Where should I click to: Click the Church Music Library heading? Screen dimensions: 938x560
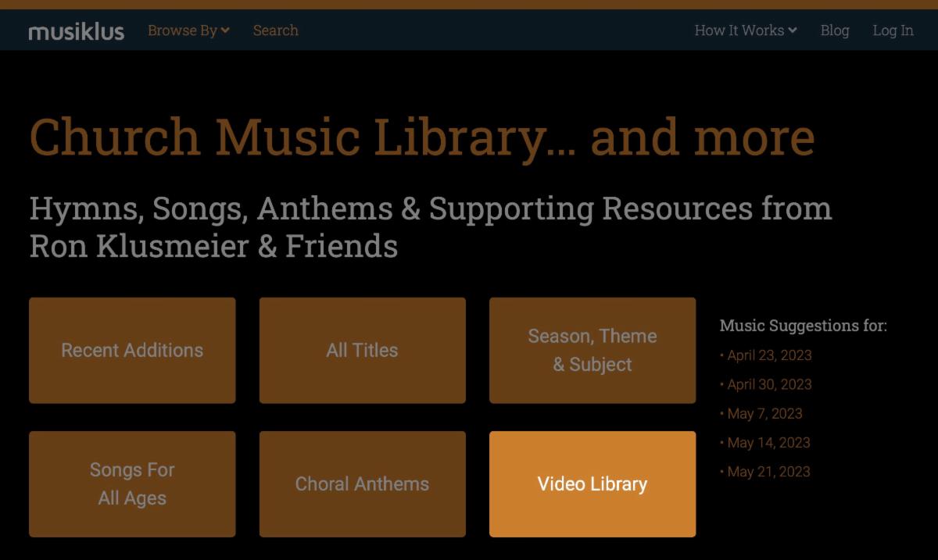pyautogui.click(x=422, y=137)
